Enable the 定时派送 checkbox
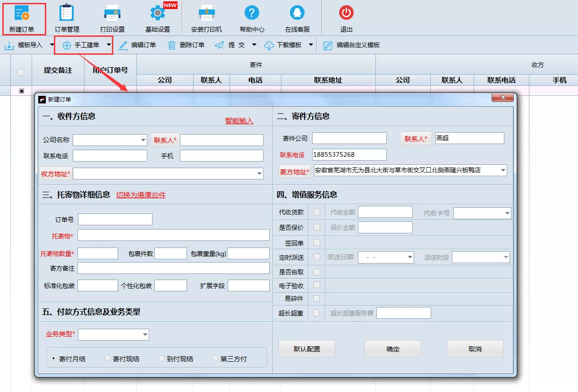 pyautogui.click(x=317, y=257)
